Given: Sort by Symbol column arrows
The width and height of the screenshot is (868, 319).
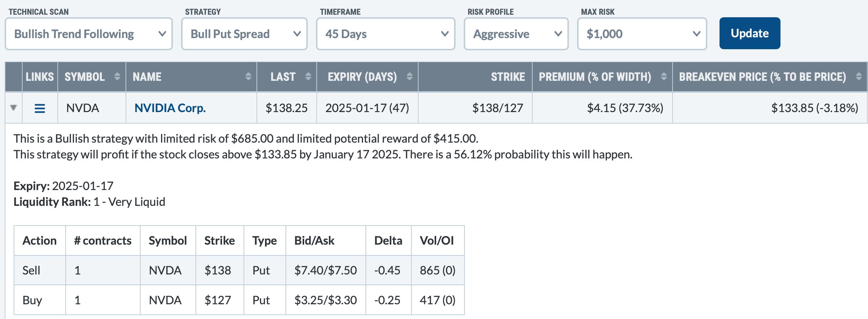Looking at the screenshot, I should [x=117, y=77].
